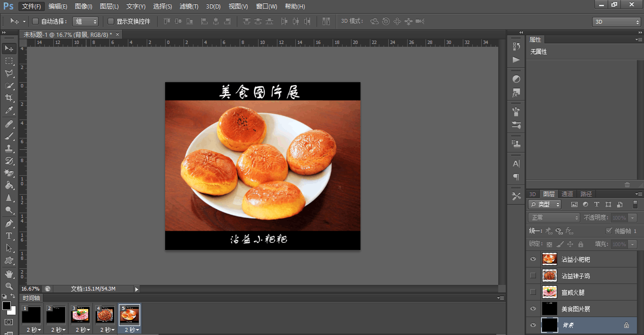
Task: Switch to the 通道 tab
Action: [567, 194]
